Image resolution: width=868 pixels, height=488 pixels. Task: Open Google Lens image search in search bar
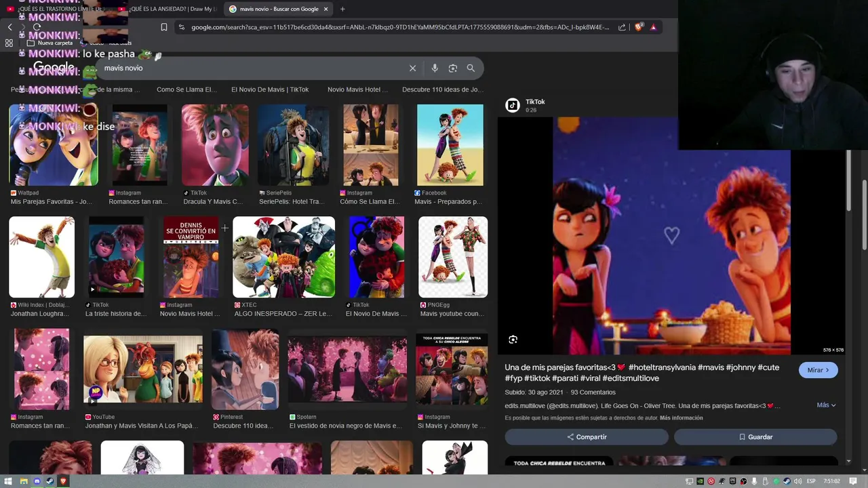453,68
